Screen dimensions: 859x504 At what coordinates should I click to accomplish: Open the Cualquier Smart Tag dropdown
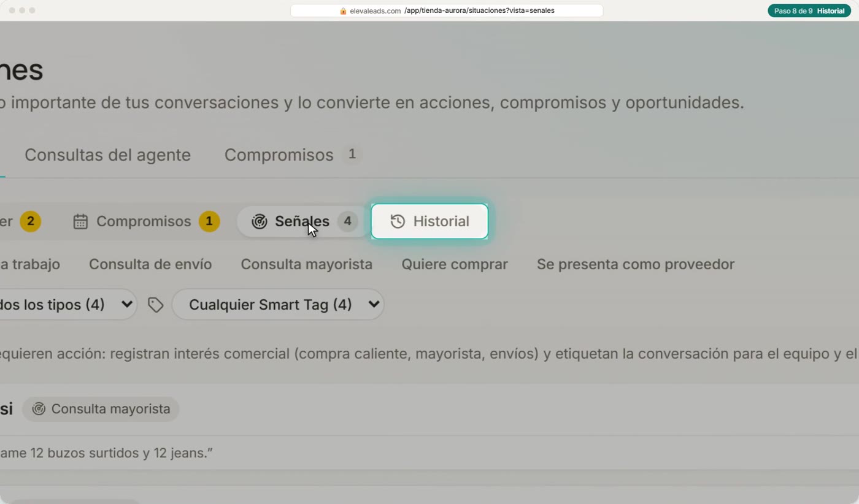tap(278, 305)
